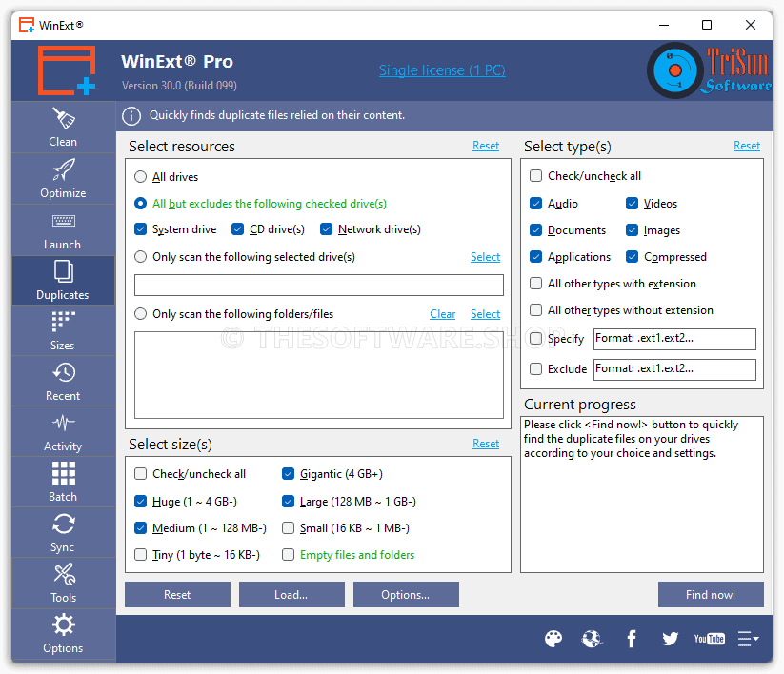Click the info circle icon
The image size is (784, 674).
click(131, 116)
